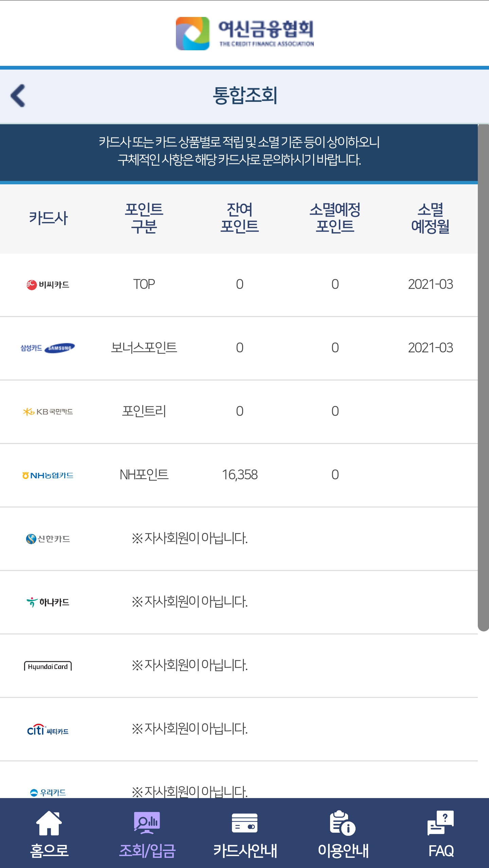Click the NH농협카드 logo
The height and width of the screenshot is (868, 489).
point(48,475)
